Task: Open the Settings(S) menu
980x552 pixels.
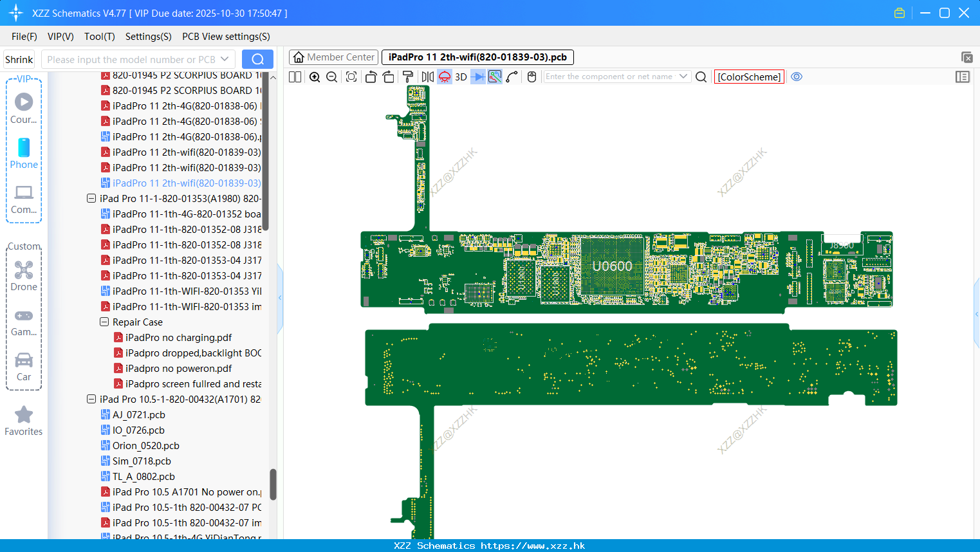Action: [x=149, y=37]
